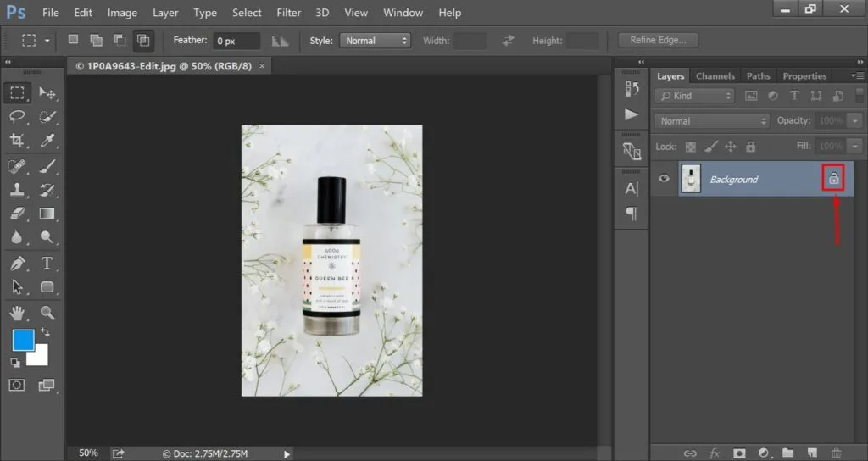The image size is (868, 461).
Task: Select the Move tool
Action: [x=47, y=93]
